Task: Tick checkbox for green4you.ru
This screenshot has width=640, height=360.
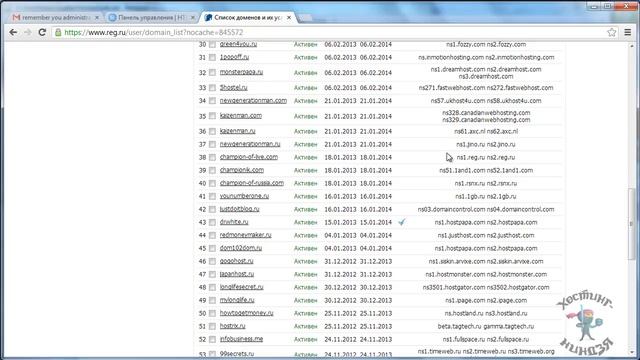Action: point(212,44)
